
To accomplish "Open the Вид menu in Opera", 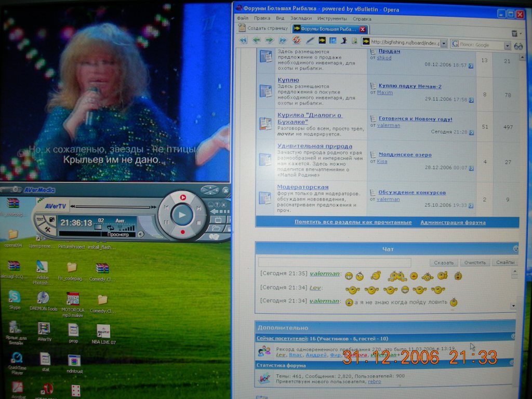I will coord(280,18).
